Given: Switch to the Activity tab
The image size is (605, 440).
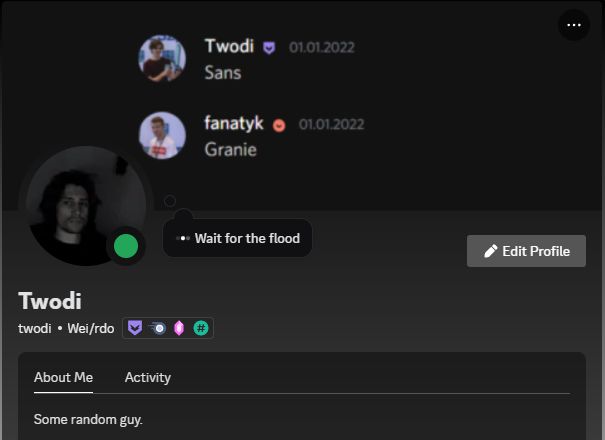Looking at the screenshot, I should [148, 377].
